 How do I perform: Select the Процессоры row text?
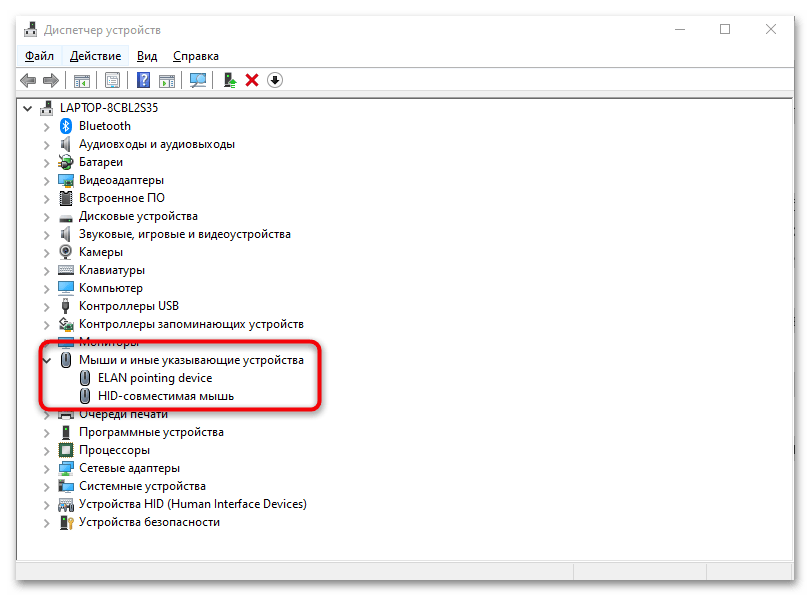[114, 450]
